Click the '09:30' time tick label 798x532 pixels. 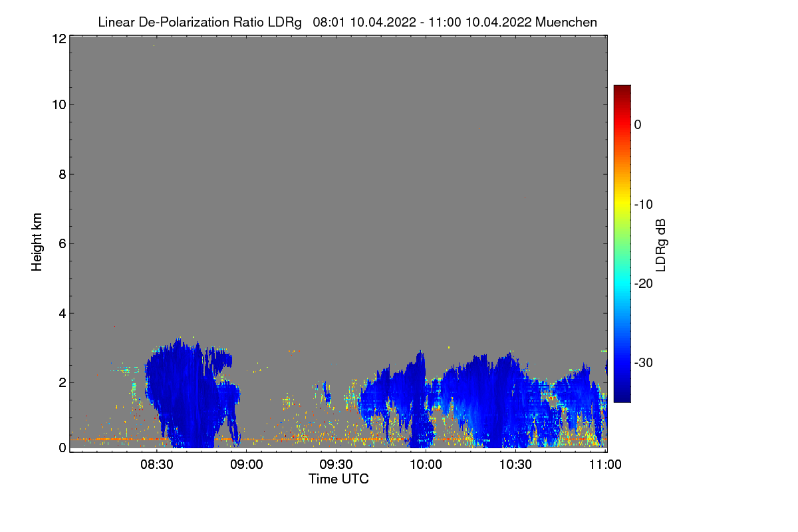pyautogui.click(x=336, y=465)
